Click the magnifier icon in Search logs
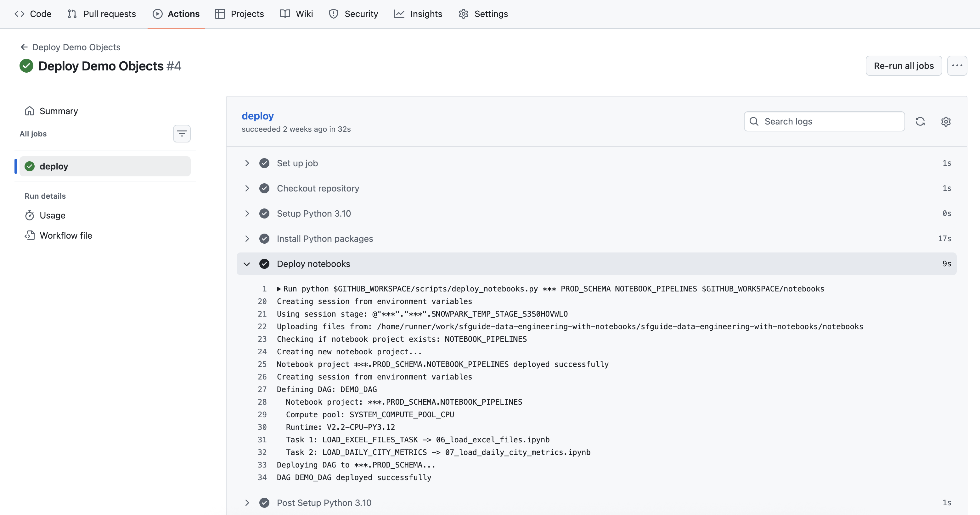The image size is (980, 515). click(x=754, y=121)
